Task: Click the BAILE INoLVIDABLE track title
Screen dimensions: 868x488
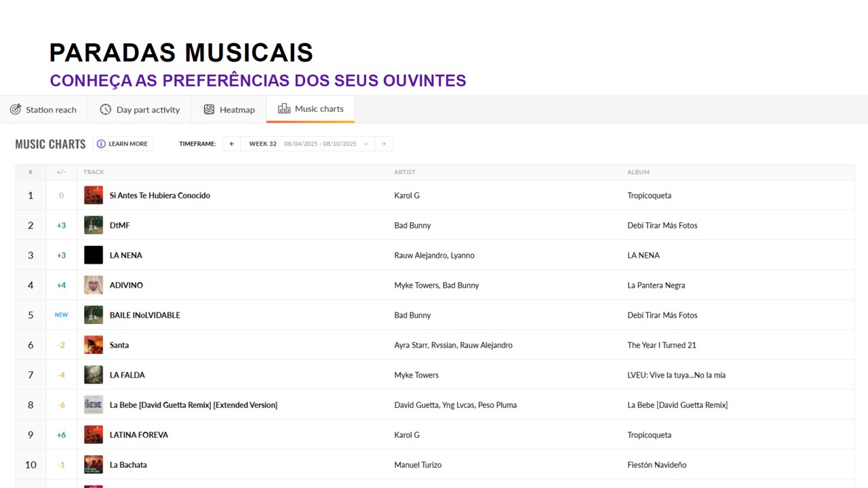Action: (x=144, y=315)
